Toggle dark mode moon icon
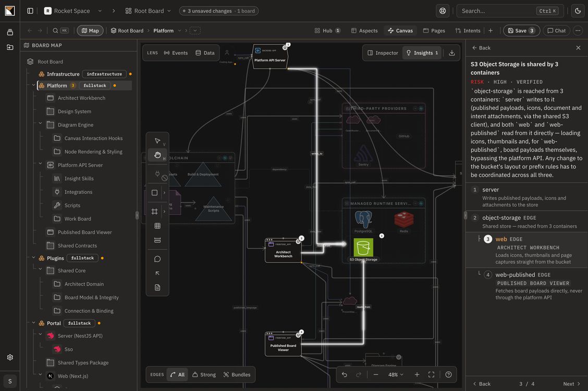This screenshot has width=588, height=391. coord(578,11)
